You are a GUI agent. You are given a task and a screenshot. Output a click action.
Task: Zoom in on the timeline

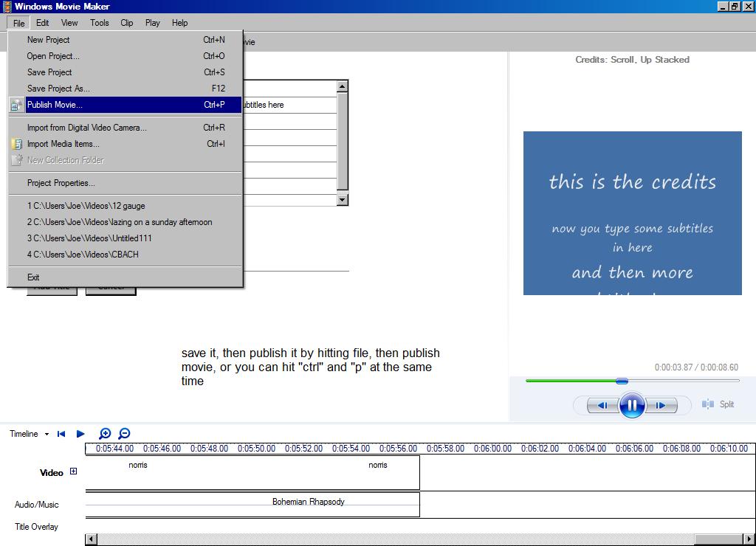[105, 434]
